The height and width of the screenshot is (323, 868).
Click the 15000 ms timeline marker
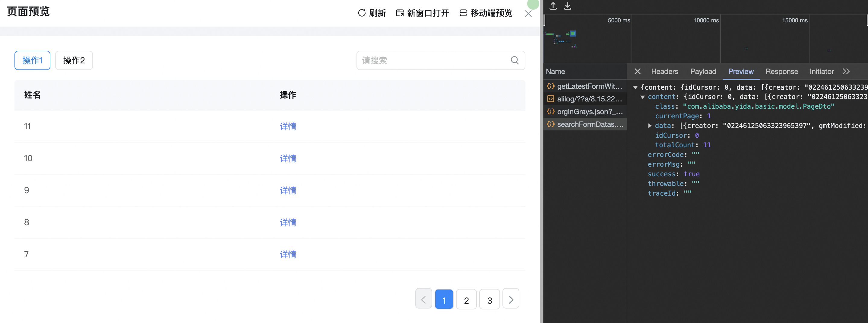pyautogui.click(x=794, y=20)
